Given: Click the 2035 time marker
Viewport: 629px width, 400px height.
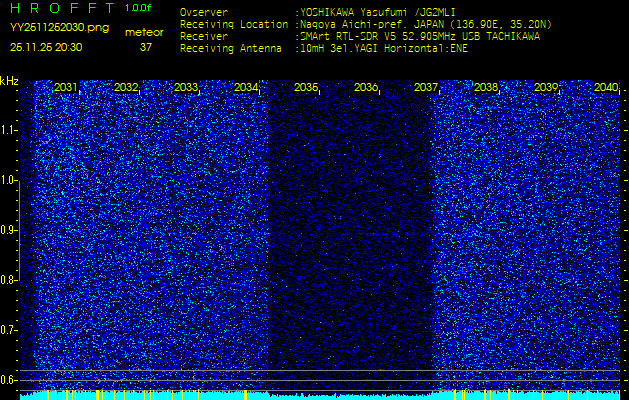Looking at the screenshot, I should [306, 87].
